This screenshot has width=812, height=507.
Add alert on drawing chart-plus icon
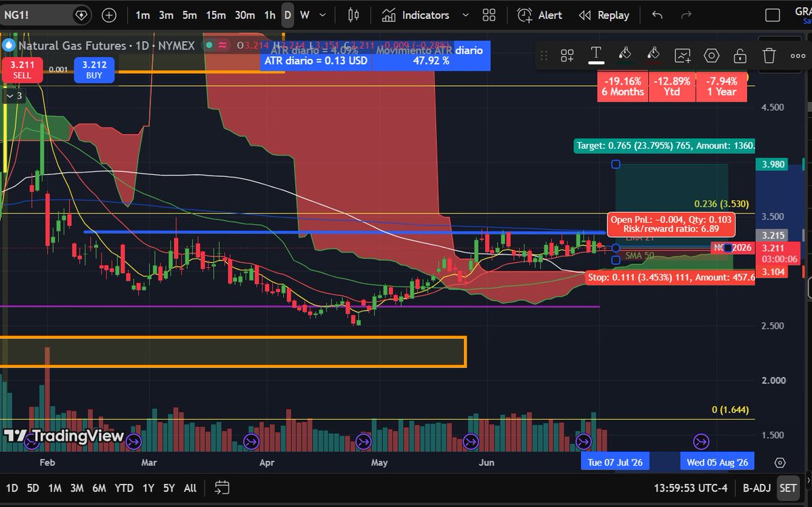pos(683,56)
